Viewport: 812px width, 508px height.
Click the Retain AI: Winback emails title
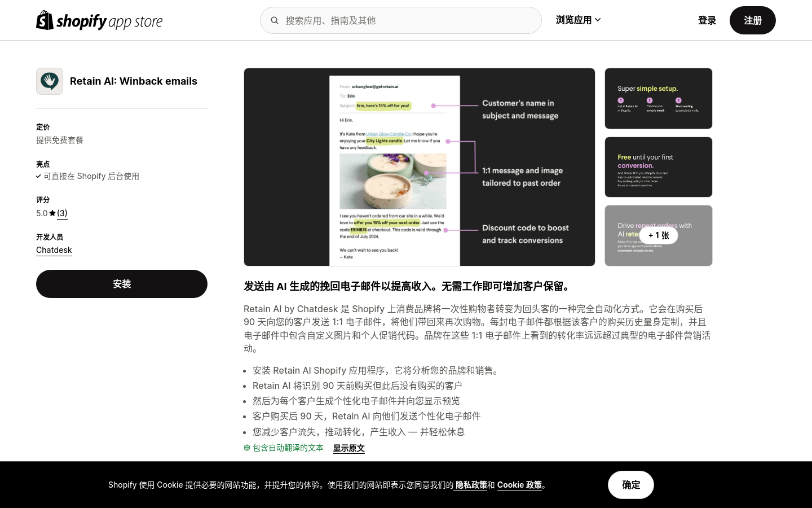(134, 81)
